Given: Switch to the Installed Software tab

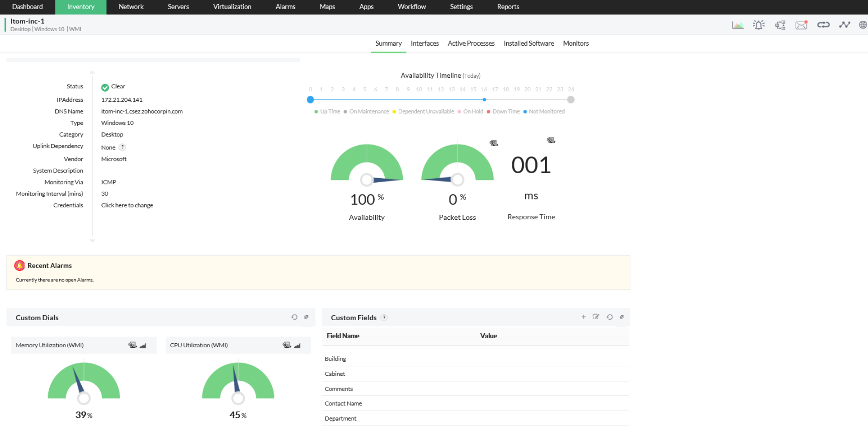Looking at the screenshot, I should tap(528, 43).
